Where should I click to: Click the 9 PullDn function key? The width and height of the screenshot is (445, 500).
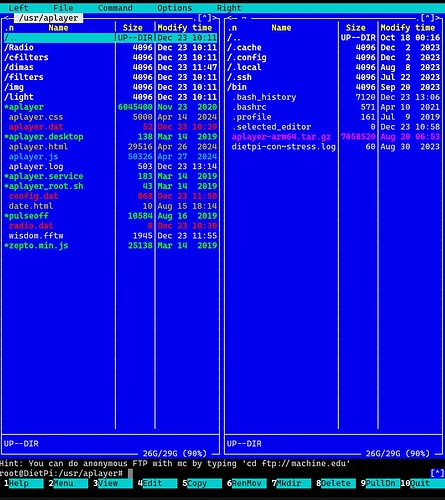pyautogui.click(x=381, y=483)
